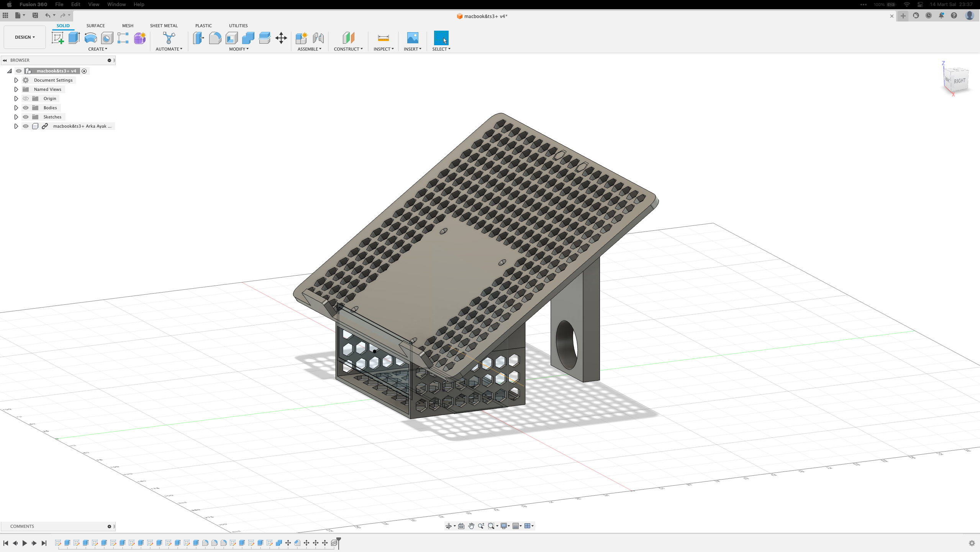Screen dimensions: 980x552
Task: Hide the Bodies folder
Action: coord(26,108)
